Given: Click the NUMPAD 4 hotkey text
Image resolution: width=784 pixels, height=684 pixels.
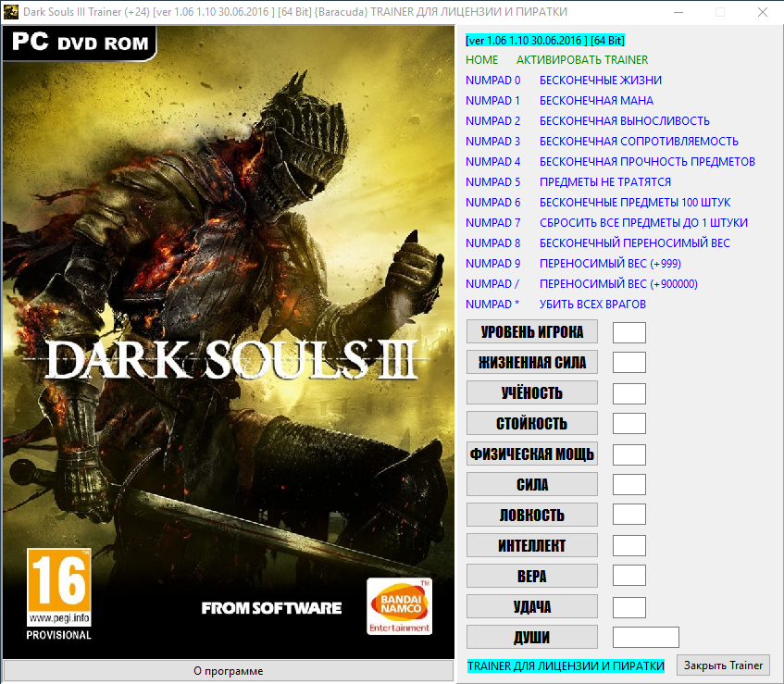Looking at the screenshot, I should [492, 161].
